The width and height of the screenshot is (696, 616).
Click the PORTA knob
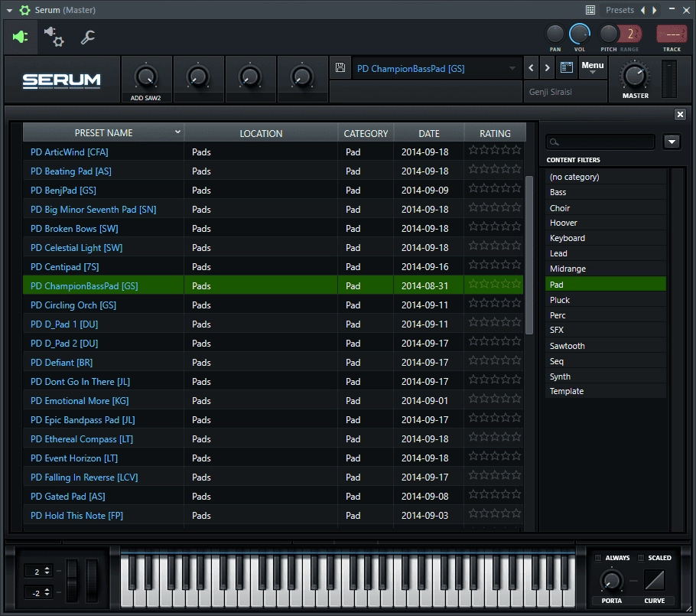click(611, 581)
